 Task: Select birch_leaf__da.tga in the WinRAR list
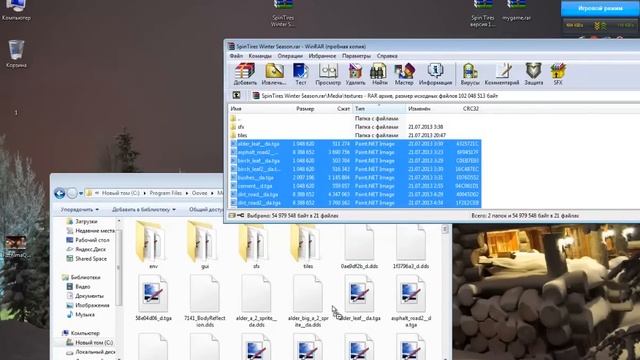(355, 161)
